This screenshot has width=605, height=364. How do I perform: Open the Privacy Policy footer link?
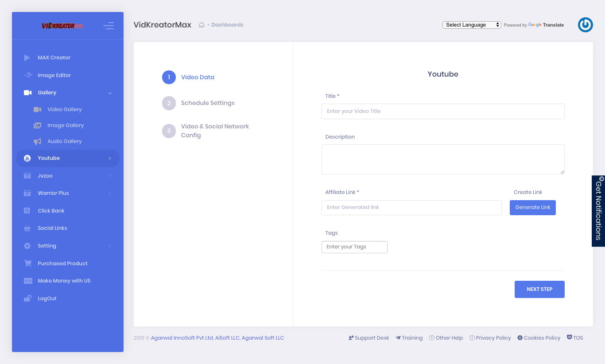pyautogui.click(x=490, y=338)
